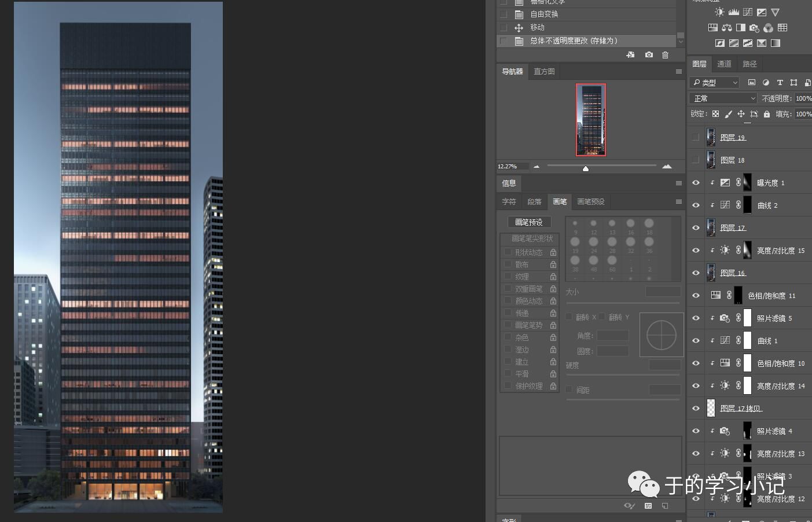Open the 信息 panel options menu
Screen dimensions: 812x522
pyautogui.click(x=678, y=183)
